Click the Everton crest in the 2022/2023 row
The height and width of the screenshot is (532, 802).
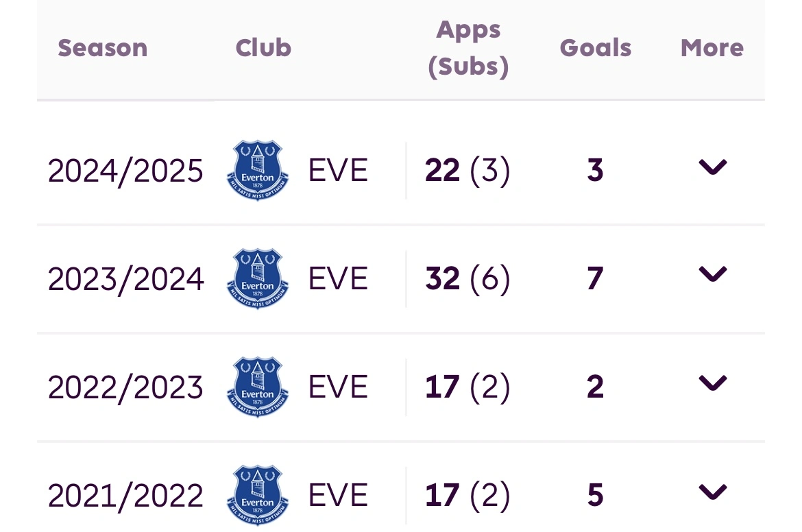click(x=258, y=387)
